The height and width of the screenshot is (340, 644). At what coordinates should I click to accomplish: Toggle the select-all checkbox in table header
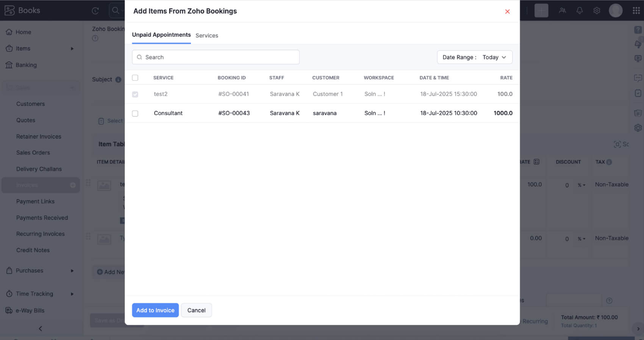coord(135,78)
